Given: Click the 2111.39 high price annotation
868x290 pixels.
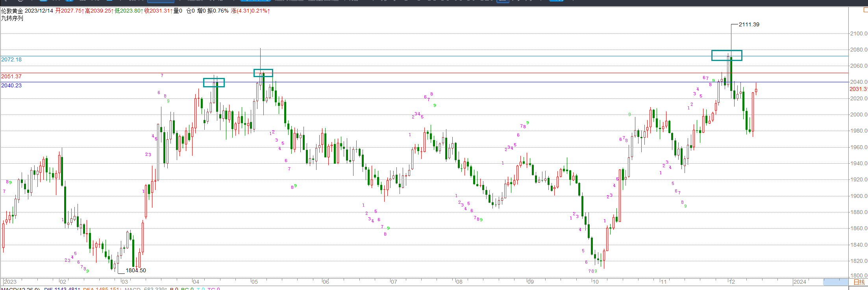Looking at the screenshot, I should click(749, 24).
